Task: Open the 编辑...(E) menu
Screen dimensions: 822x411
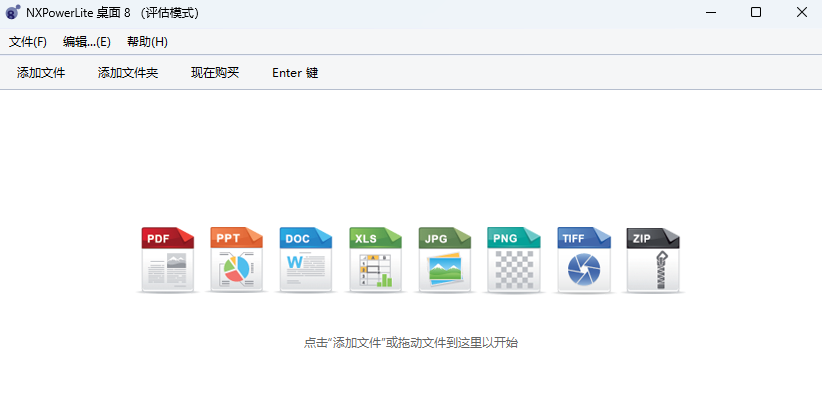Action: 86,42
